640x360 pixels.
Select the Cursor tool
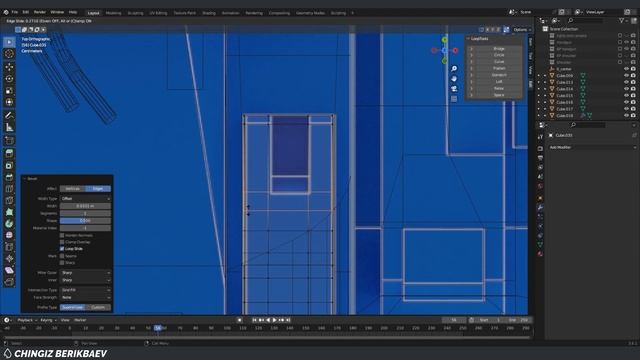point(9,54)
